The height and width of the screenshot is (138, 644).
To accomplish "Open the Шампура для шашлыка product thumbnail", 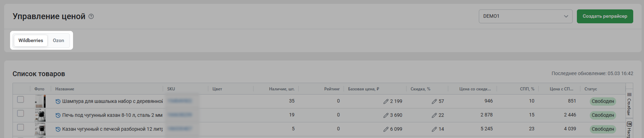I will click(x=40, y=101).
